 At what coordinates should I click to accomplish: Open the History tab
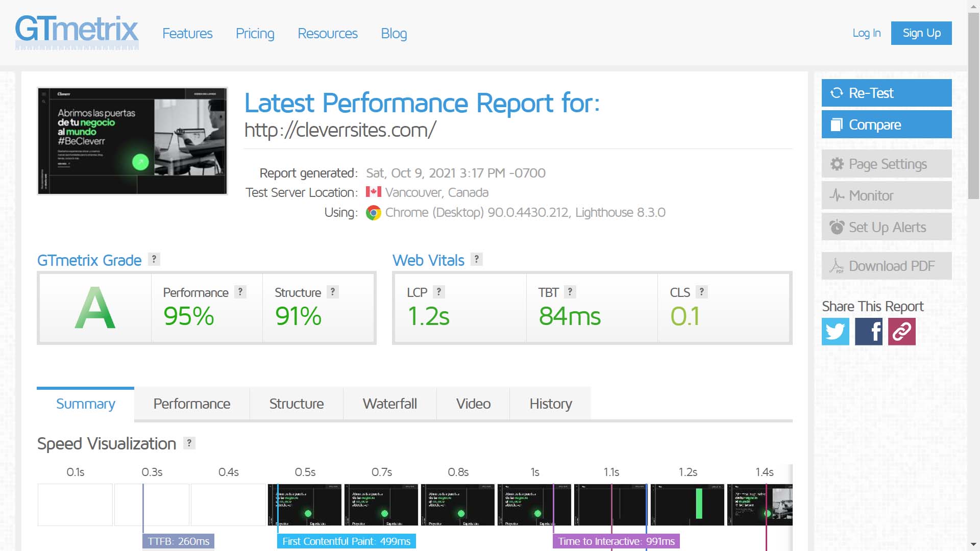(x=551, y=404)
